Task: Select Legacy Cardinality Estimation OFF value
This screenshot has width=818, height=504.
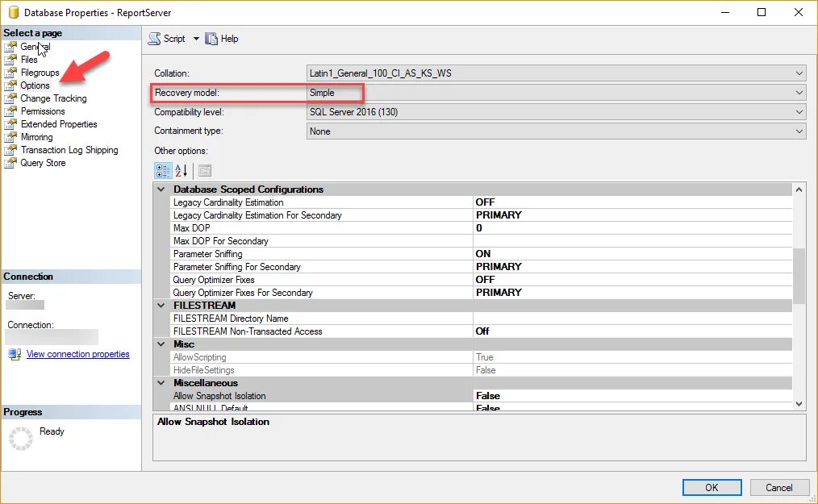Action: (x=632, y=202)
